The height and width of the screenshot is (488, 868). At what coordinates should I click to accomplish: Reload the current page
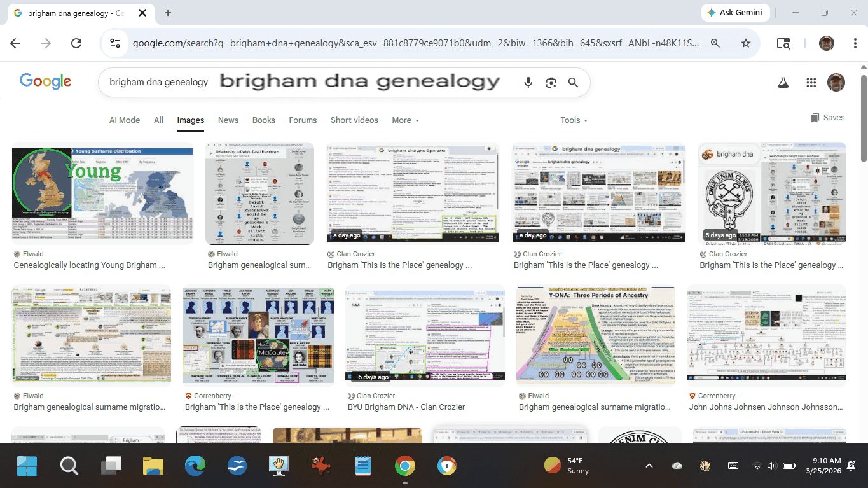click(x=76, y=43)
